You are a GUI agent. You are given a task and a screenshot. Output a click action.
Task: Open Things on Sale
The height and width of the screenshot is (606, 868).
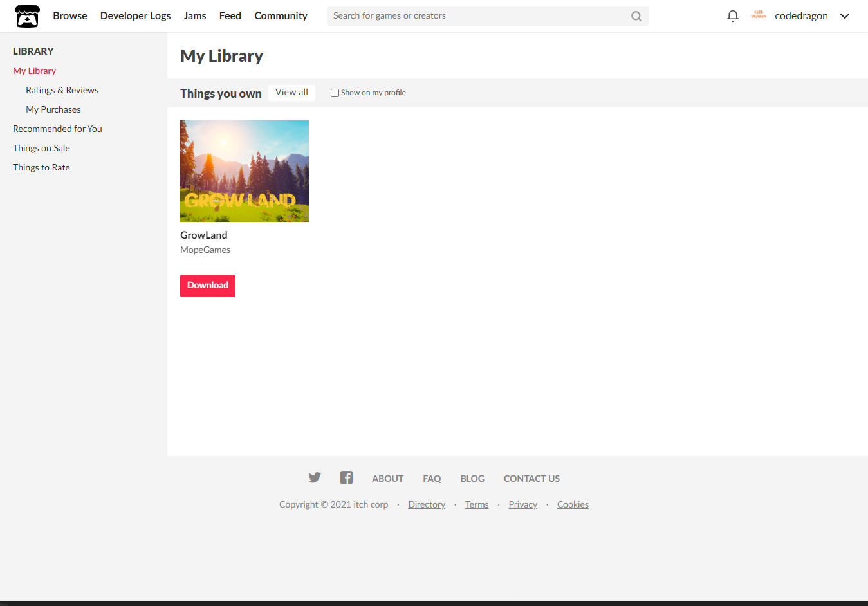(x=42, y=148)
